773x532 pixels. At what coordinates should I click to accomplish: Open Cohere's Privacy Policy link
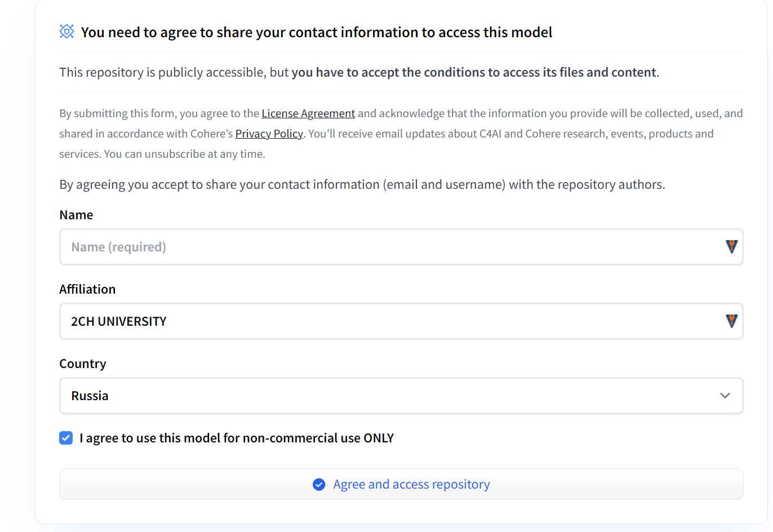point(269,134)
